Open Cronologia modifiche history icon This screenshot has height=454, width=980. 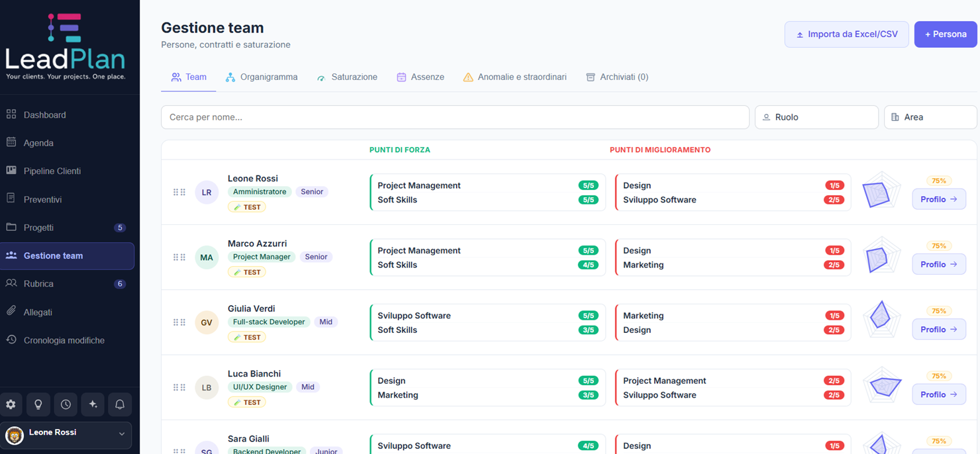point(11,340)
